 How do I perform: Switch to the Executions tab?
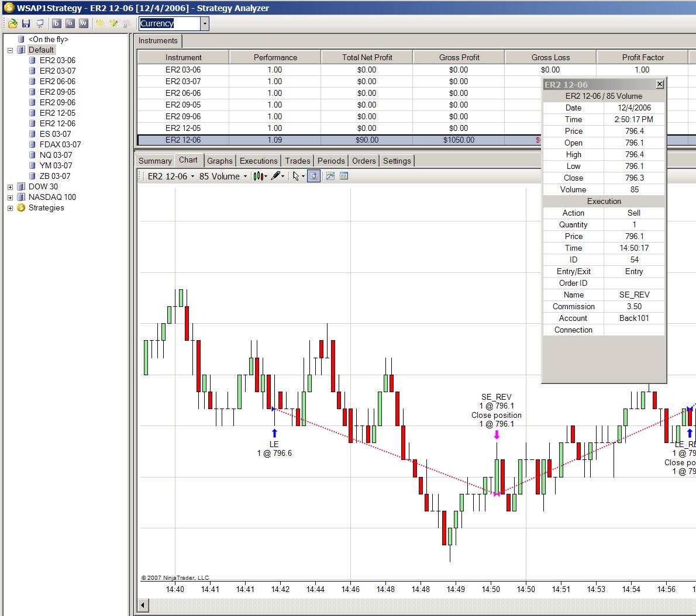pyautogui.click(x=259, y=161)
